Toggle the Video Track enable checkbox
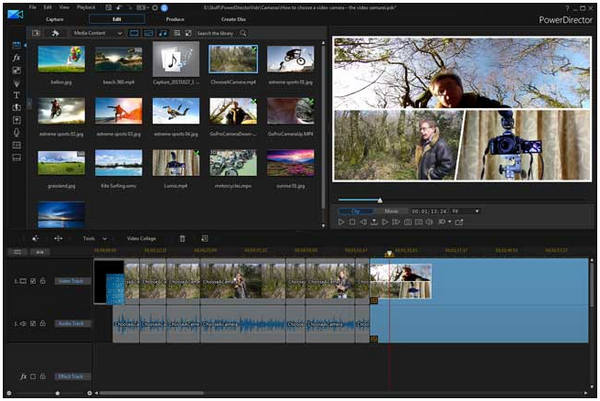The image size is (600, 401). pyautogui.click(x=33, y=282)
